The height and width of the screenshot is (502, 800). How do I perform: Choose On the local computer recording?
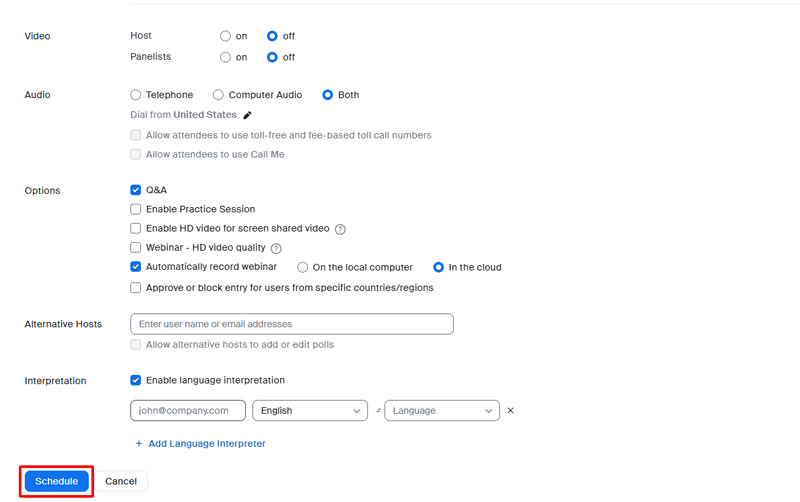click(x=303, y=267)
